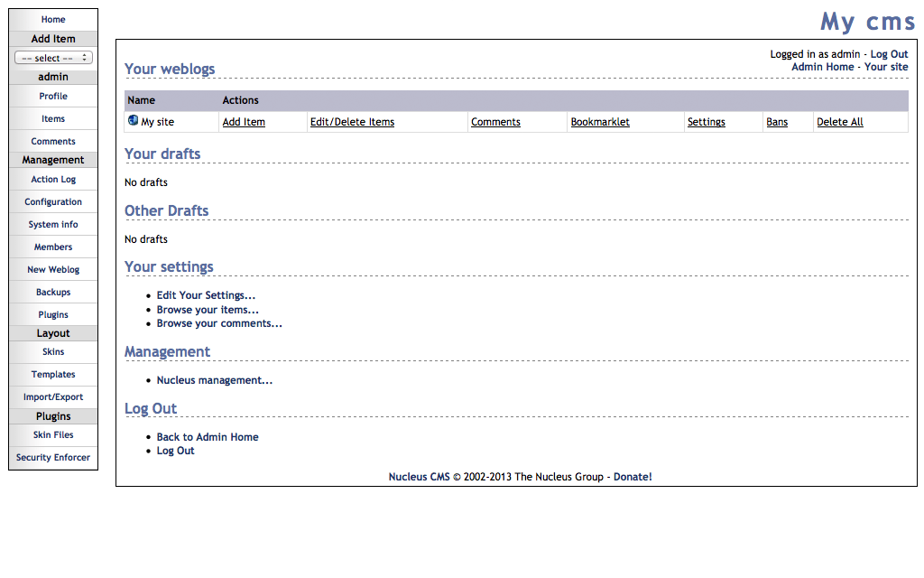Open Comments from the sidebar
The width and height of the screenshot is (924, 578).
tap(52, 141)
